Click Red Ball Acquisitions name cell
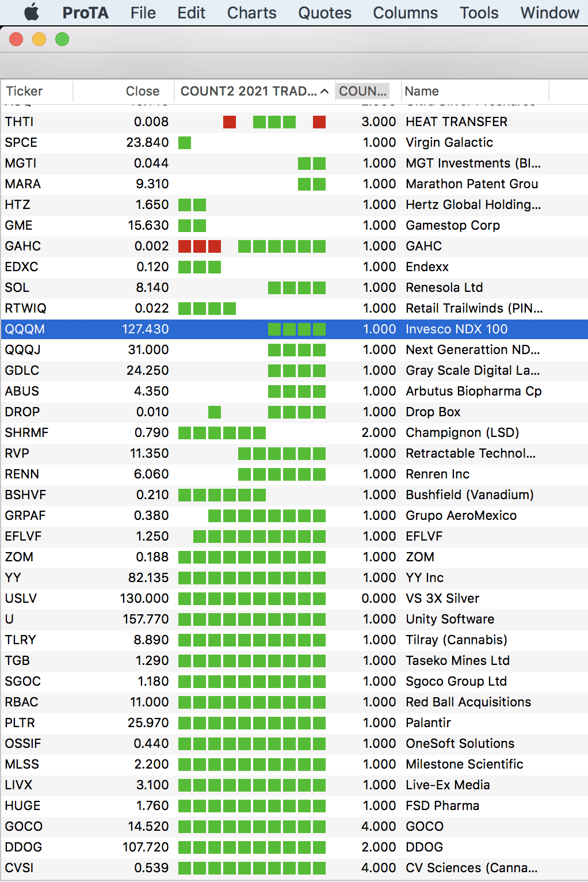The image size is (588, 882). pyautogui.click(x=468, y=702)
